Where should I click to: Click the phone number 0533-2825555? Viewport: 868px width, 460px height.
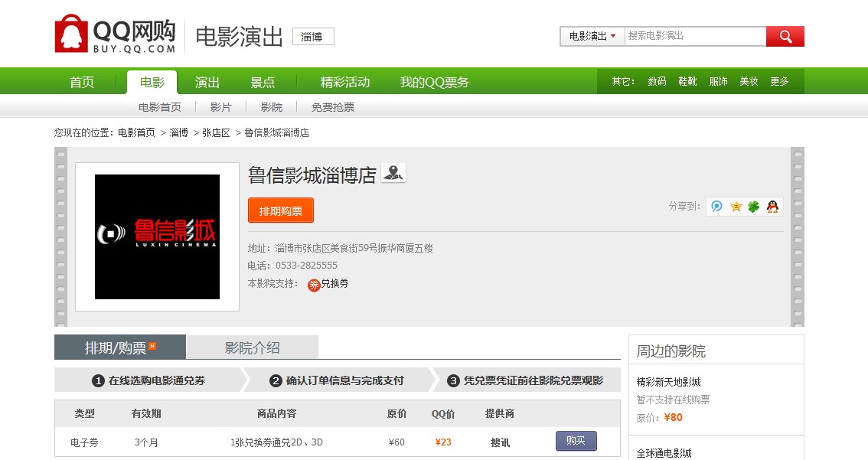pos(307,266)
